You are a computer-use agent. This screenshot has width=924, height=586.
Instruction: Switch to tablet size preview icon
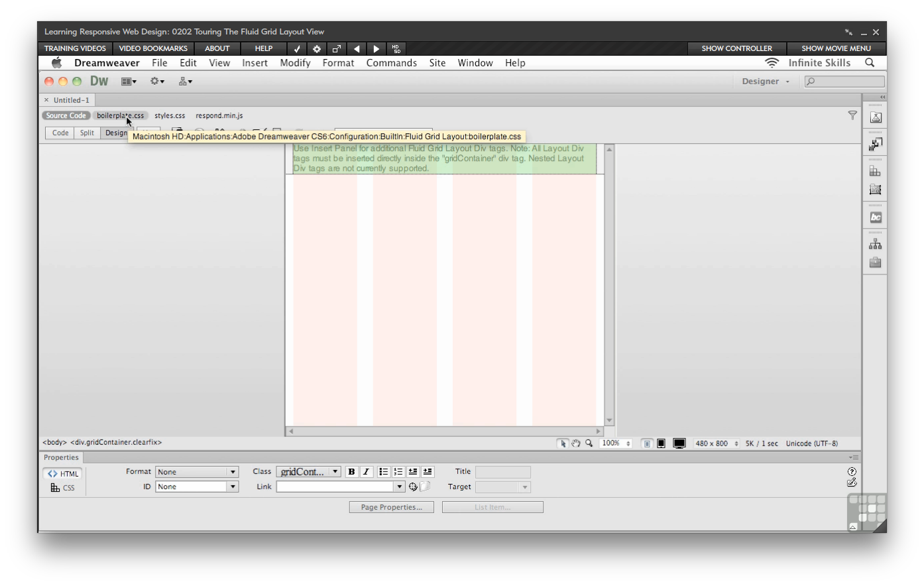pos(661,443)
